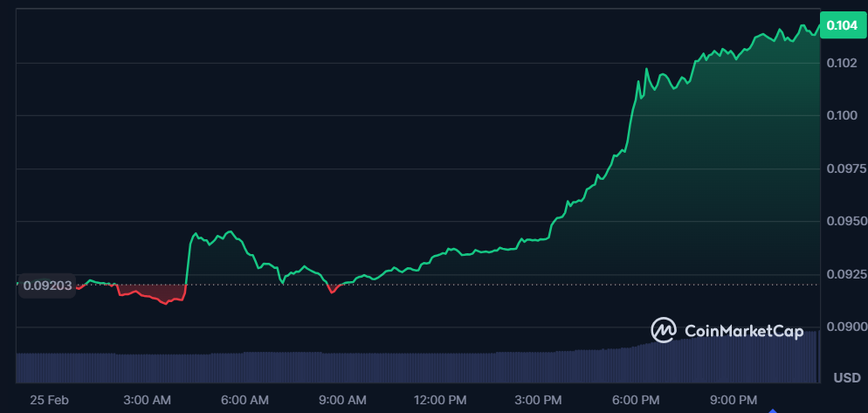868x413 pixels.
Task: Click the blue triangle marker below the time axis
Action: click(772, 410)
